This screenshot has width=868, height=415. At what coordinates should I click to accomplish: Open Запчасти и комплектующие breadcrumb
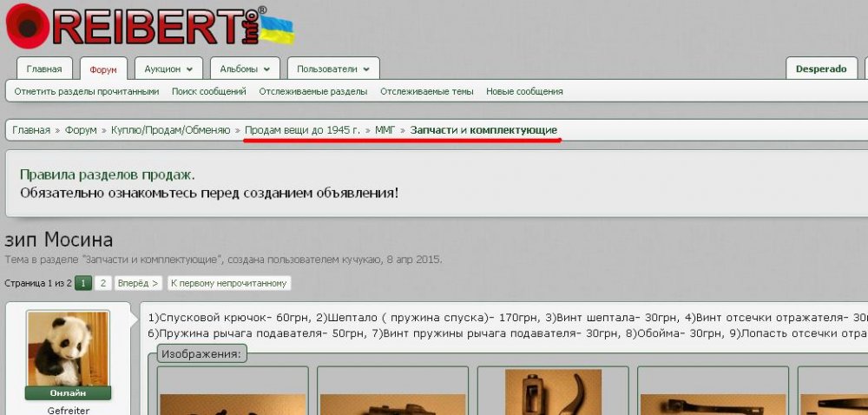click(x=483, y=130)
